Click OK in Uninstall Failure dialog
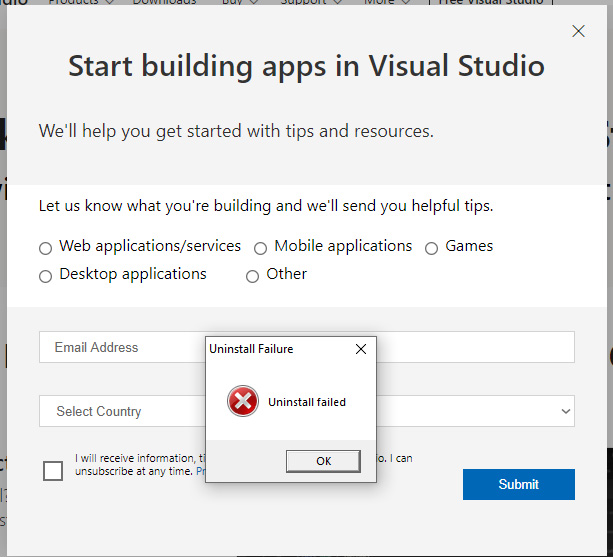The height and width of the screenshot is (557, 613). (x=323, y=461)
